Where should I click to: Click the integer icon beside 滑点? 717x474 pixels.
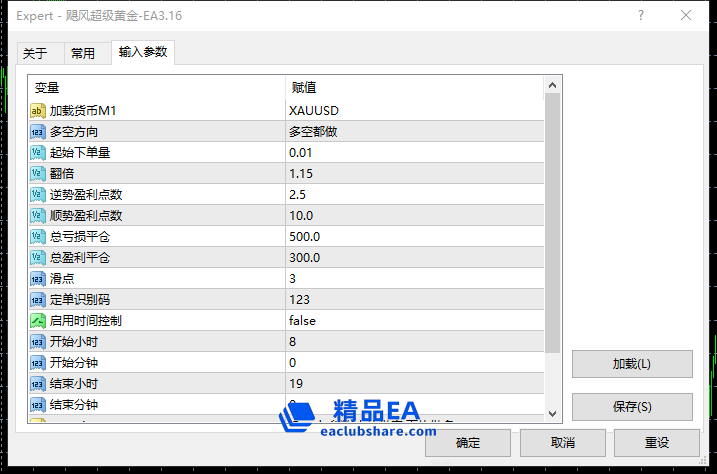pyautogui.click(x=37, y=279)
